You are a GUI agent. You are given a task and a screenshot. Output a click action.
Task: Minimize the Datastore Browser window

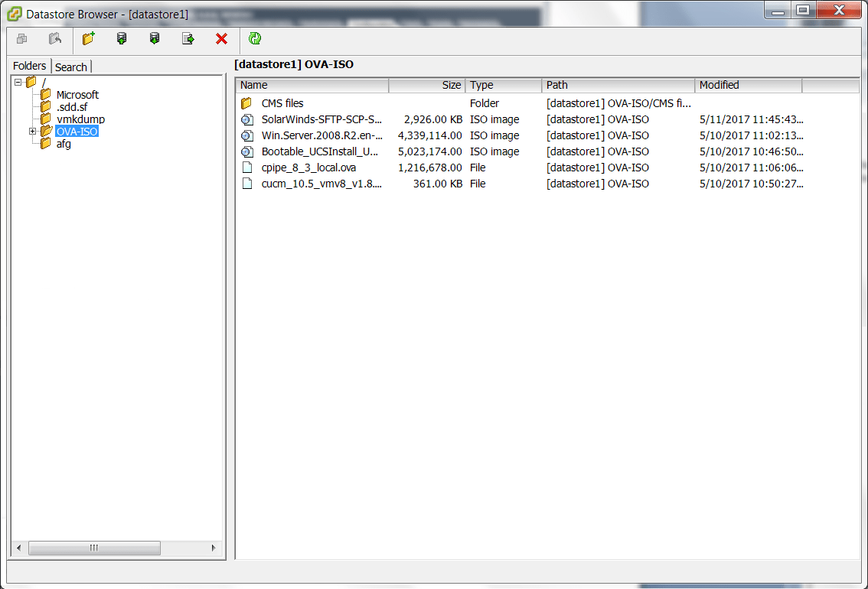[x=778, y=10]
